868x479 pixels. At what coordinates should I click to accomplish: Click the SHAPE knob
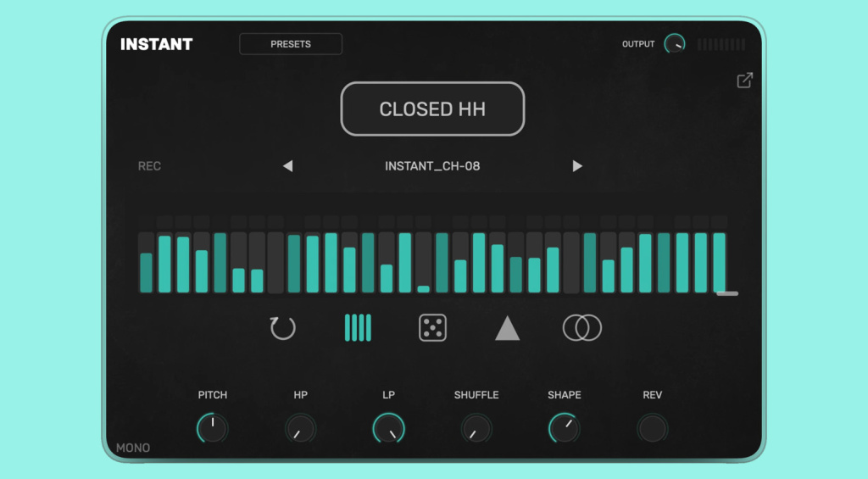click(564, 429)
